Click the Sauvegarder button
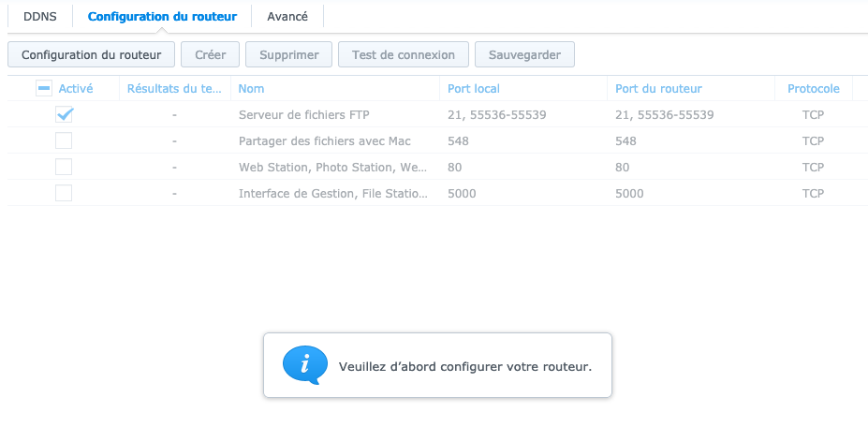 (524, 54)
